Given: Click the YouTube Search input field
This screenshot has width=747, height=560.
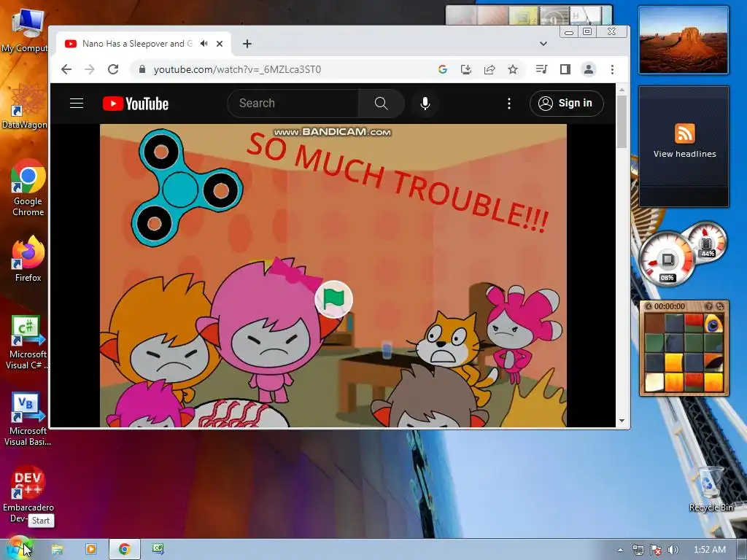Looking at the screenshot, I should click(x=293, y=104).
